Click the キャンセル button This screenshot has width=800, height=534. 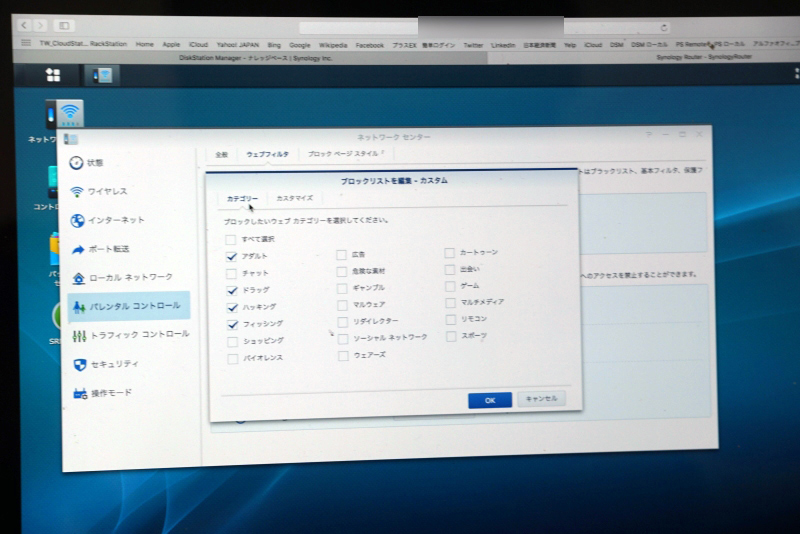541,399
